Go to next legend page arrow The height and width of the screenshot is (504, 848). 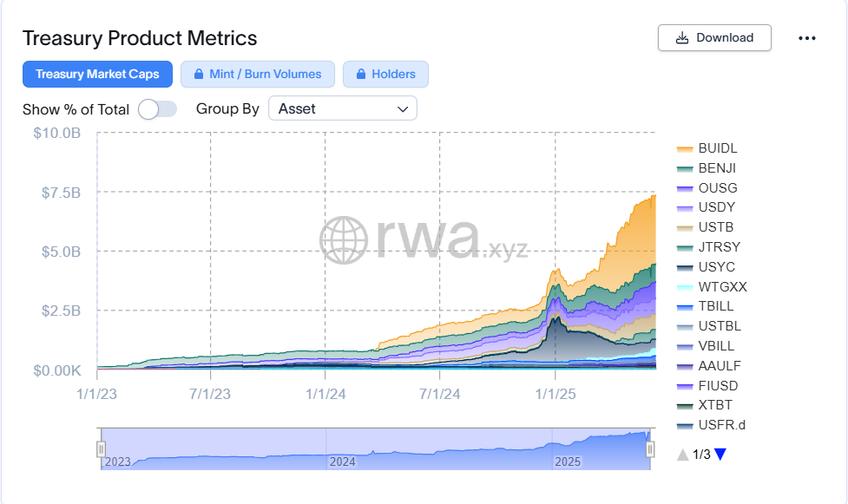(x=720, y=454)
